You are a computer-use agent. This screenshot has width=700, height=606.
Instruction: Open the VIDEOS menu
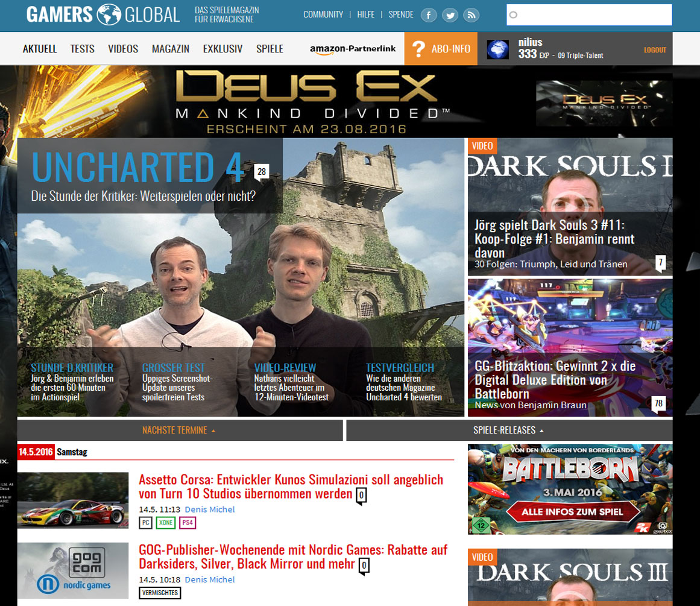click(x=123, y=49)
